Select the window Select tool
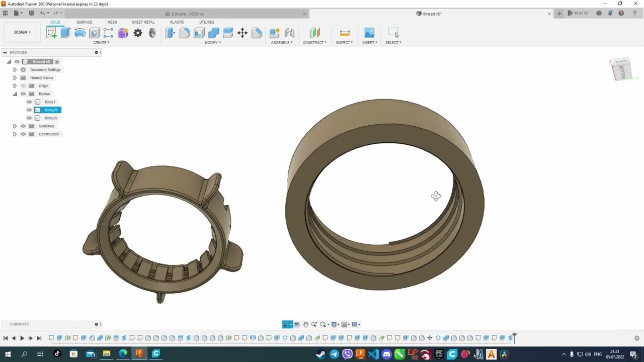The height and width of the screenshot is (362, 644). 393,33
